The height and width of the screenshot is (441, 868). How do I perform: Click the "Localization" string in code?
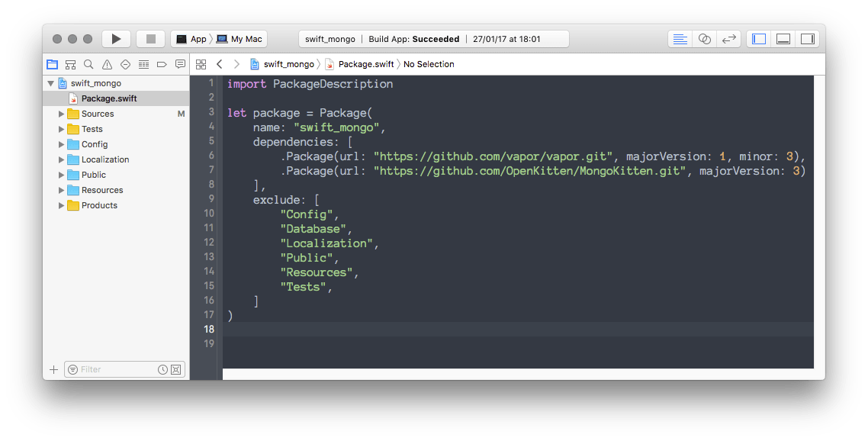(x=326, y=243)
